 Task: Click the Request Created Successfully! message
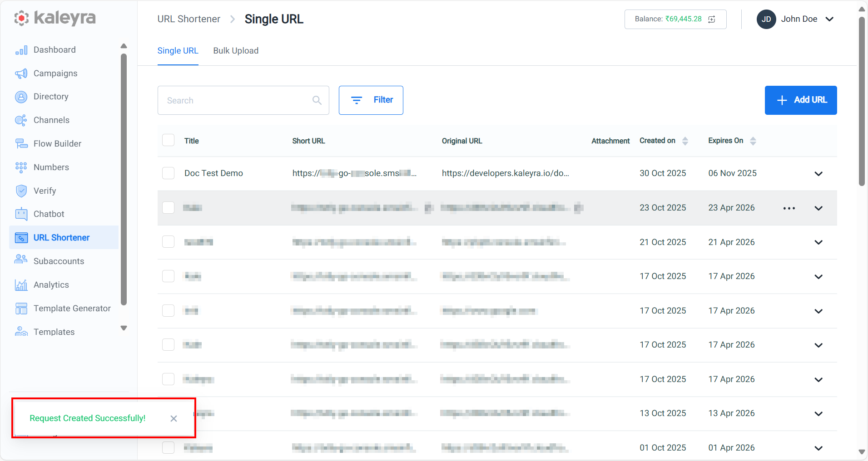(88, 418)
